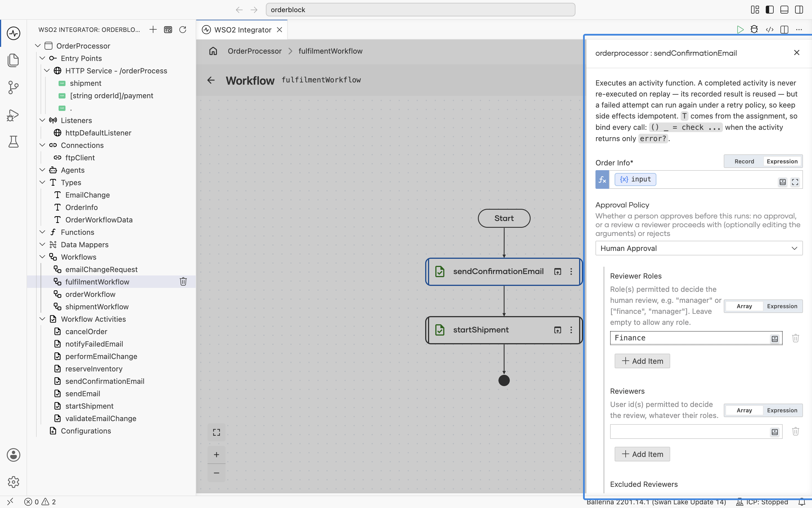Select Array mode for Reviewers
Image resolution: width=812 pixels, height=508 pixels.
[744, 410]
